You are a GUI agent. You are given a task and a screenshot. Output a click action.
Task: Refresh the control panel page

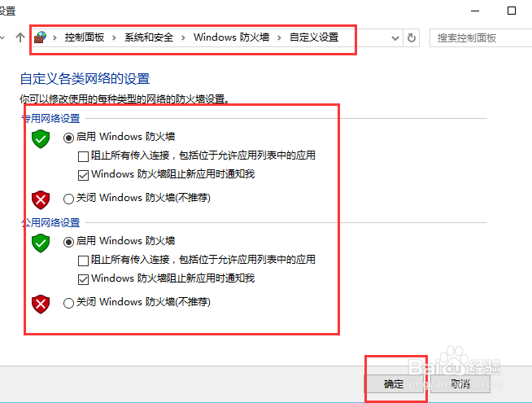coord(412,37)
